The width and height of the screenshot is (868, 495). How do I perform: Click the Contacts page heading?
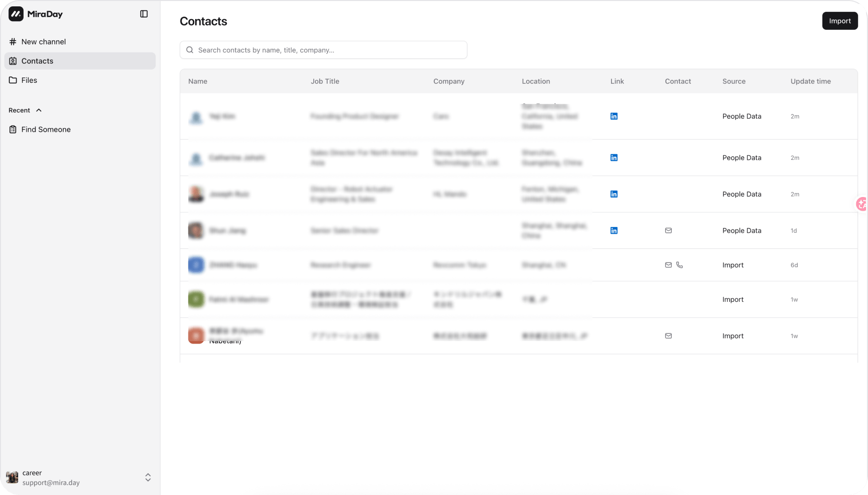(x=203, y=21)
